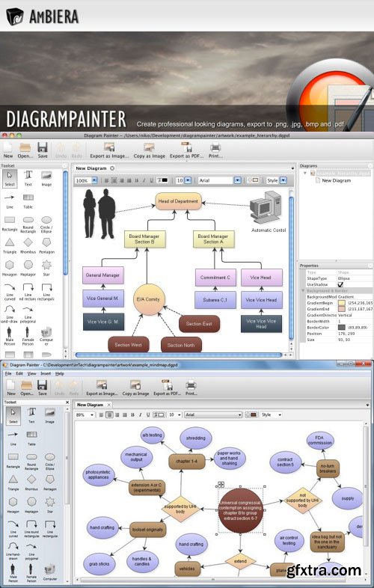Image resolution: width=374 pixels, height=588 pixels.
Task: Open the 100% zoom dropdown in the Mac window
Action: (x=94, y=180)
